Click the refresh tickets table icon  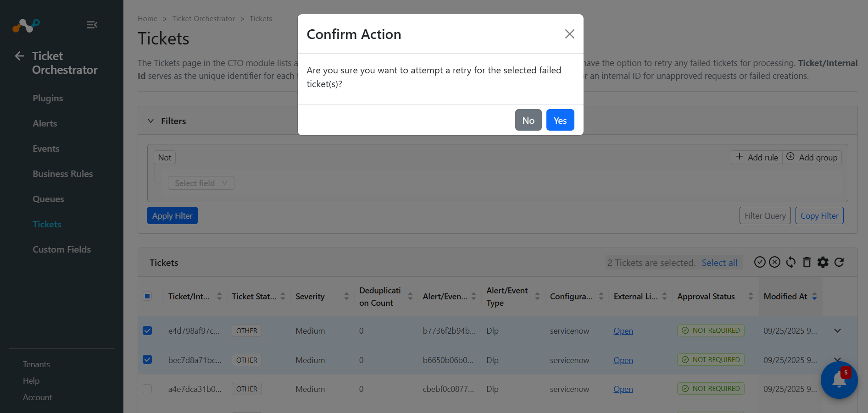(x=839, y=262)
